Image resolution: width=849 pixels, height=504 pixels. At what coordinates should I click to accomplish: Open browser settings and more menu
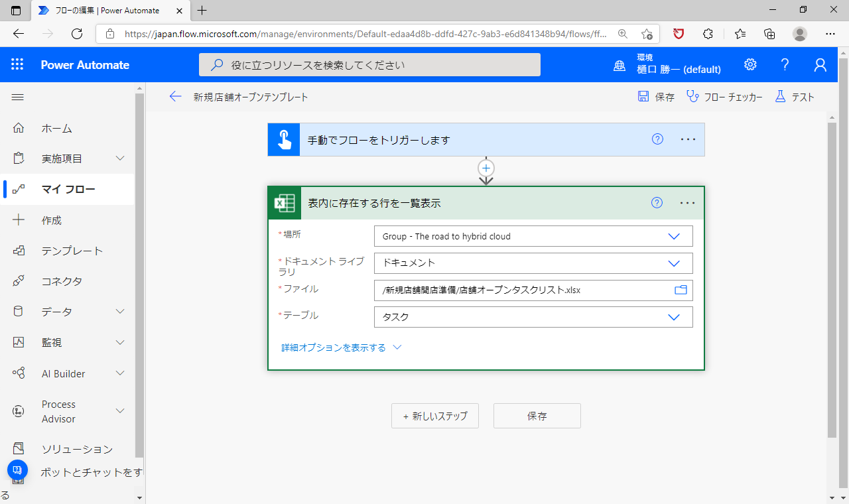[830, 34]
